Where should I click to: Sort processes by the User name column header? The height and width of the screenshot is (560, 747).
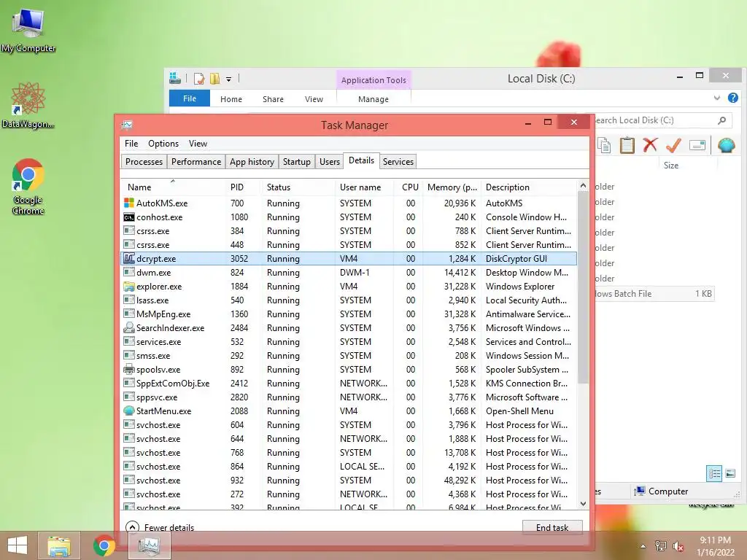coord(364,187)
